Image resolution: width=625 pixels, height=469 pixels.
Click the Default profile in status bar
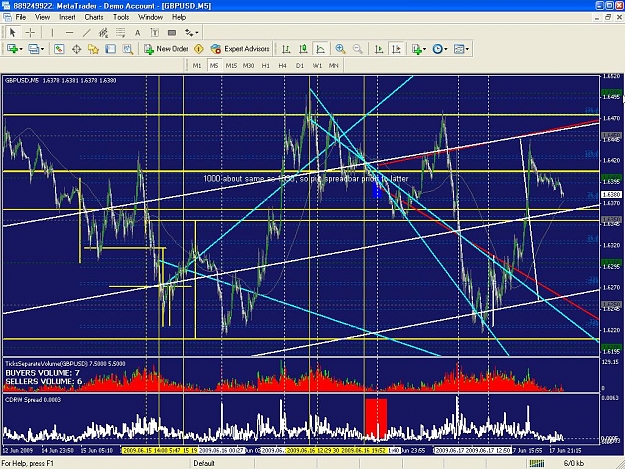(x=204, y=463)
